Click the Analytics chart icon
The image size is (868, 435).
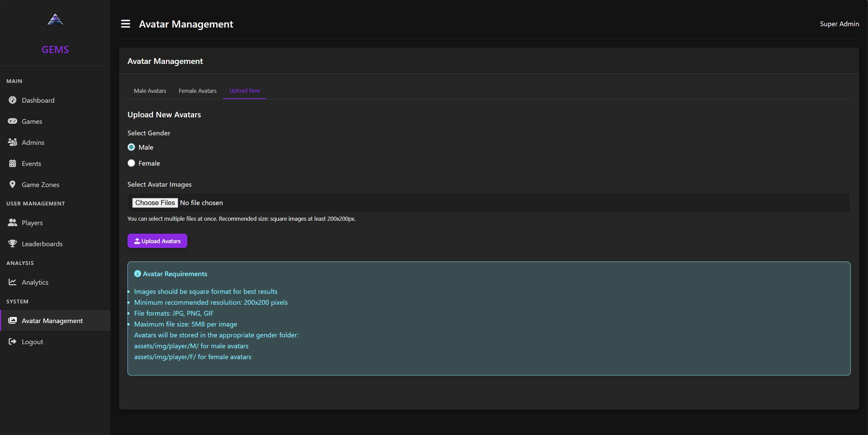tap(13, 282)
